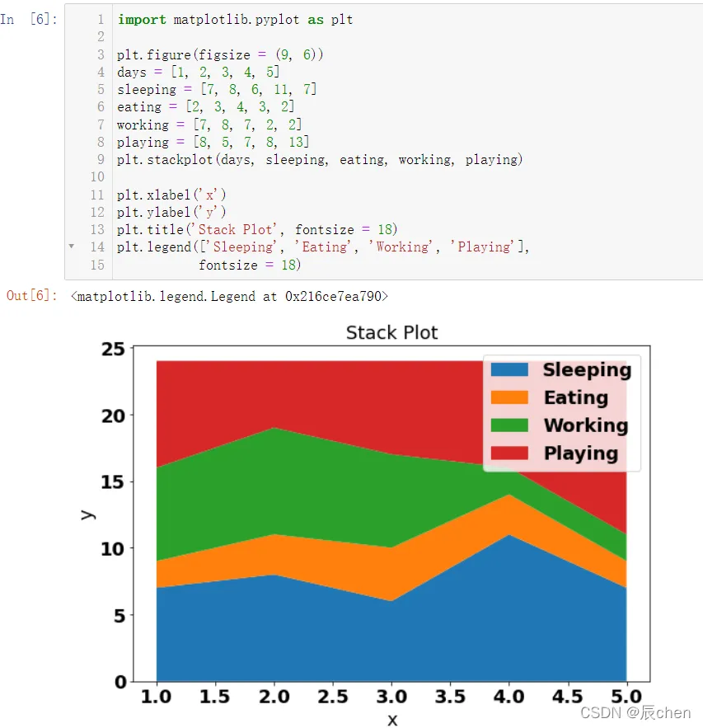Viewport: 703px width, 728px height.
Task: Click the matplotlib.legend.Legend output text
Action: pos(229,296)
